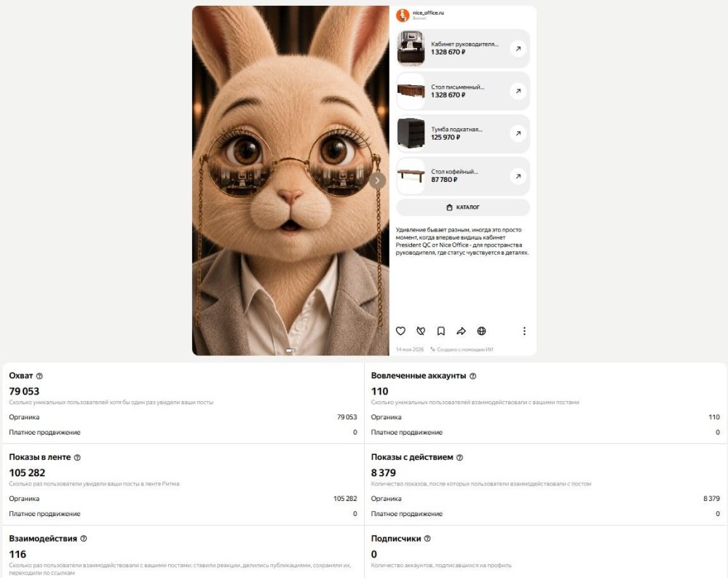Open arrow link for Тумба подкатная
Image resolution: width=728 pixels, height=578 pixels.
518,134
